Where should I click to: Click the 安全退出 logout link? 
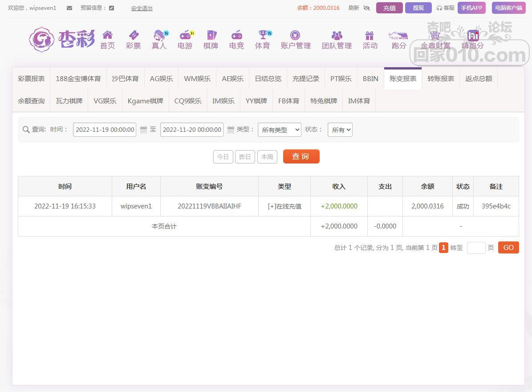[x=142, y=8]
